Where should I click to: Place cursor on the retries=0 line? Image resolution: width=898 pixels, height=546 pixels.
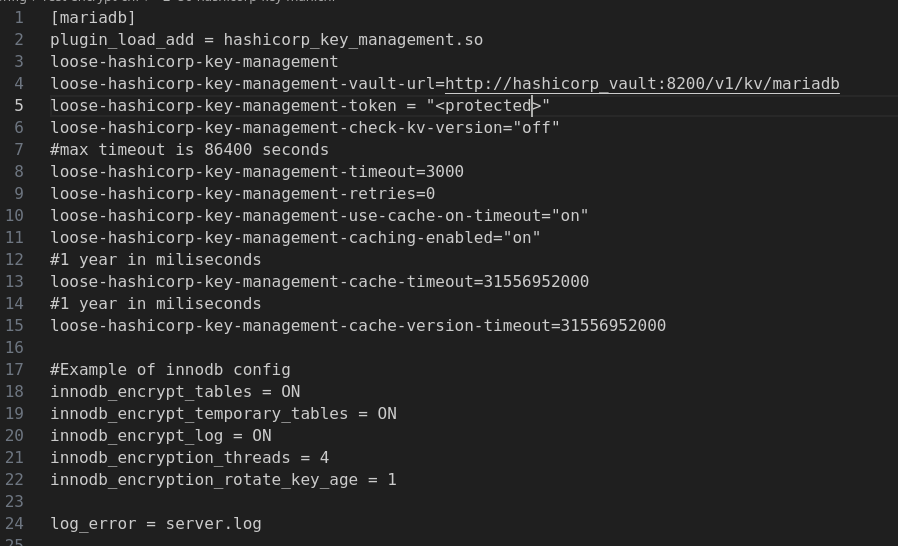(243, 194)
